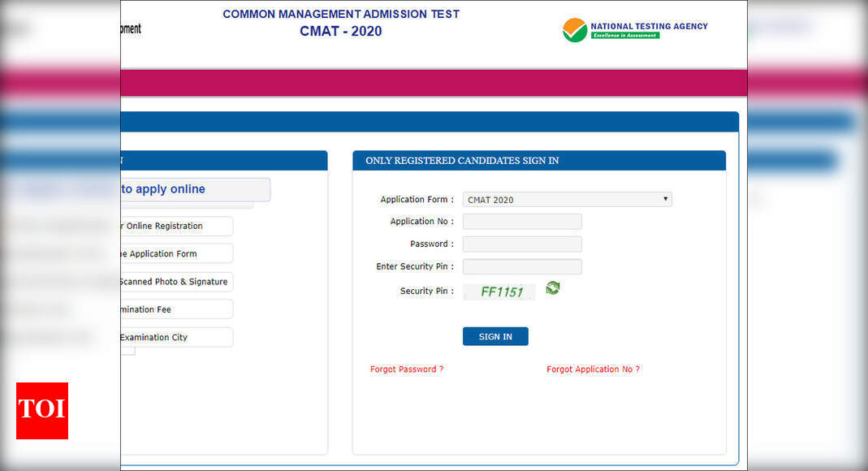
Task: Open the Application Form dropdown
Action: point(567,199)
